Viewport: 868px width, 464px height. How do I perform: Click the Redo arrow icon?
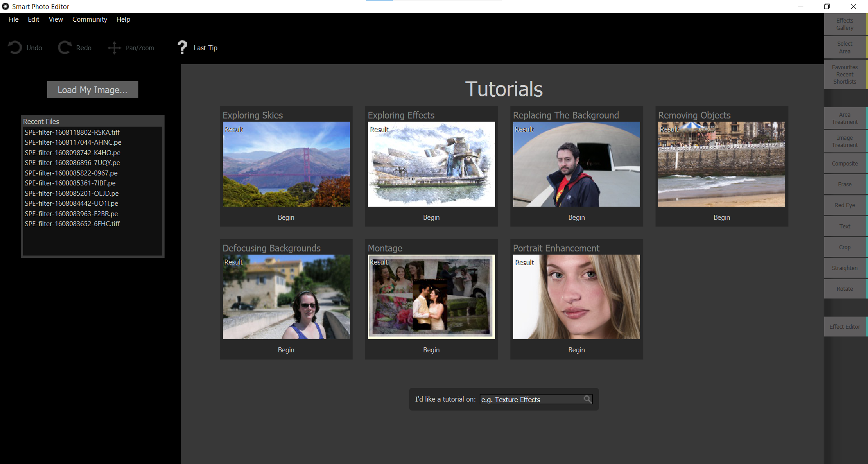(65, 47)
